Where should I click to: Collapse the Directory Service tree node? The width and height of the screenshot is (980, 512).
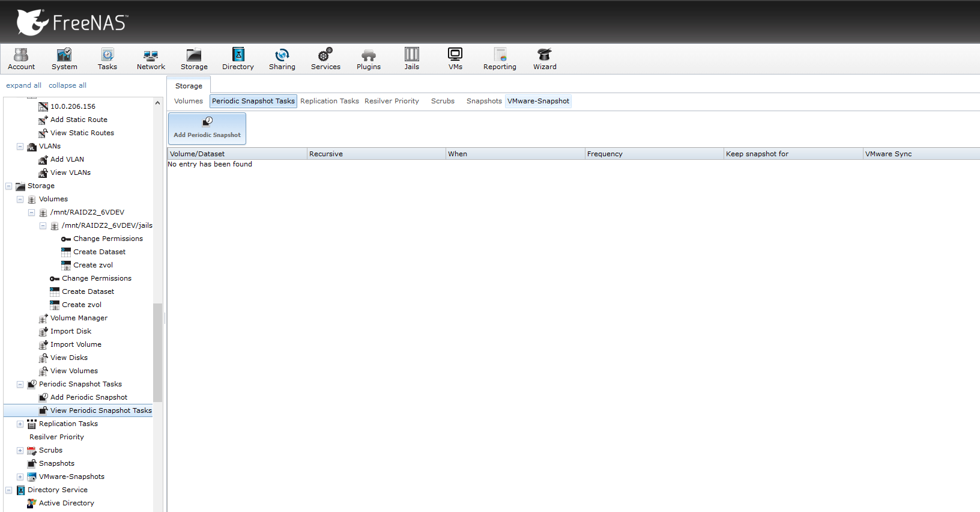point(8,490)
